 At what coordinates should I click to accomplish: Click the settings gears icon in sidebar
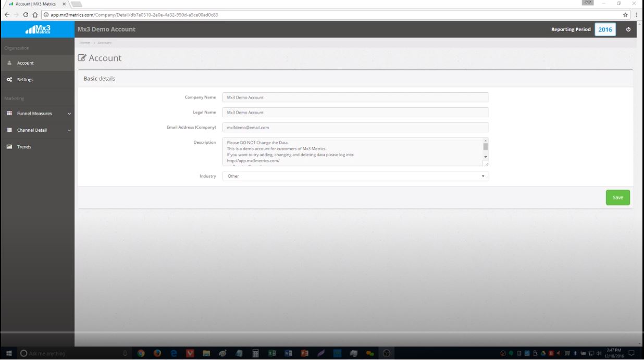[9, 80]
